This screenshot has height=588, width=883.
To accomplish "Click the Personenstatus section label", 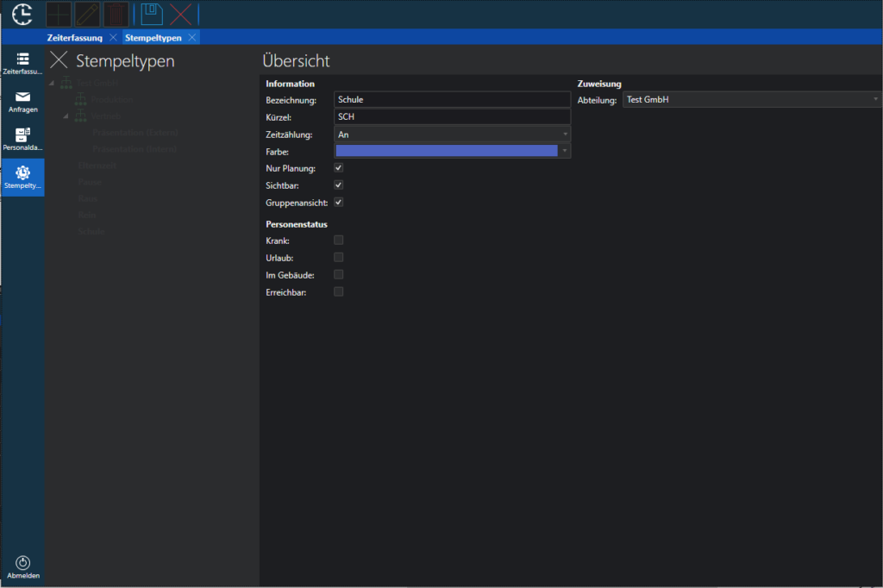I will [297, 224].
